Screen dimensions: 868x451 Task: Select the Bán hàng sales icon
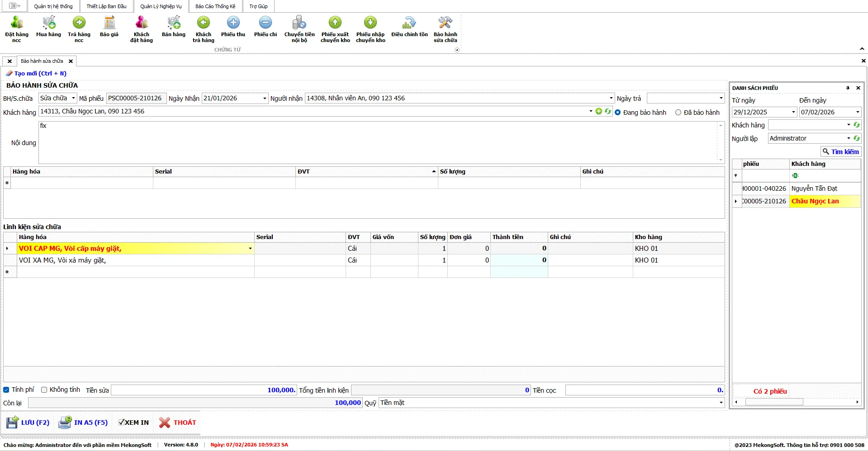pos(174,23)
